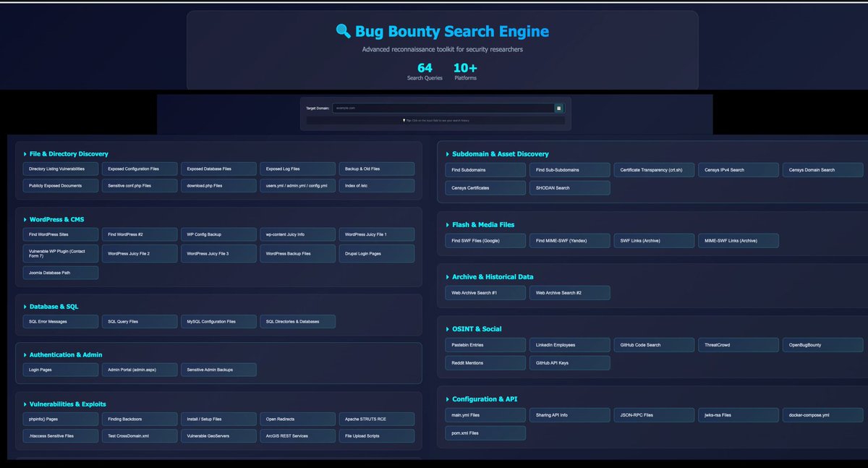The width and height of the screenshot is (868, 468).
Task: Launch the SQL Error Messages query
Action: click(x=60, y=321)
